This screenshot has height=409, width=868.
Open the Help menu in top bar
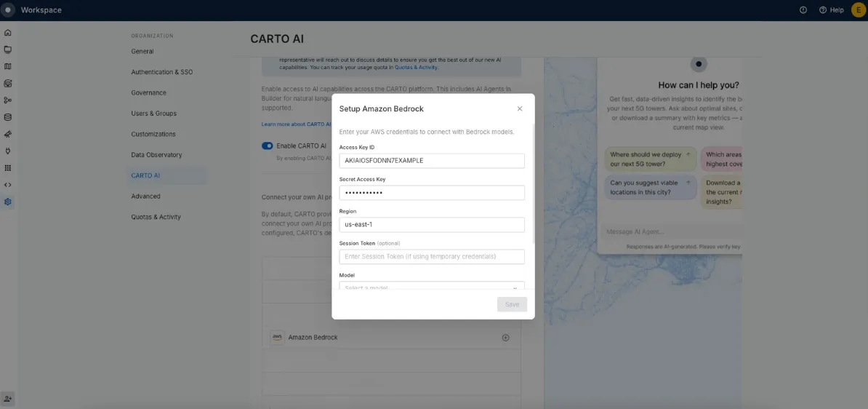click(831, 10)
